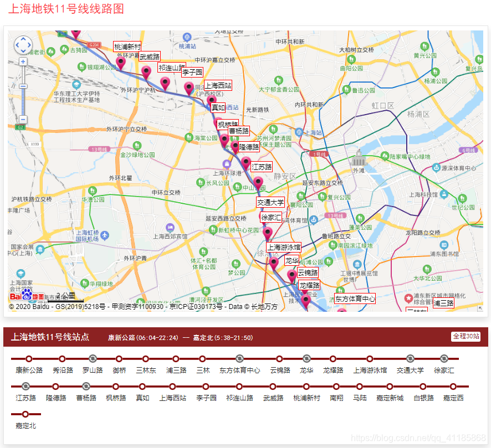The width and height of the screenshot is (491, 448).
Task: Zoom in with the plus button
Action: [x=23, y=61]
